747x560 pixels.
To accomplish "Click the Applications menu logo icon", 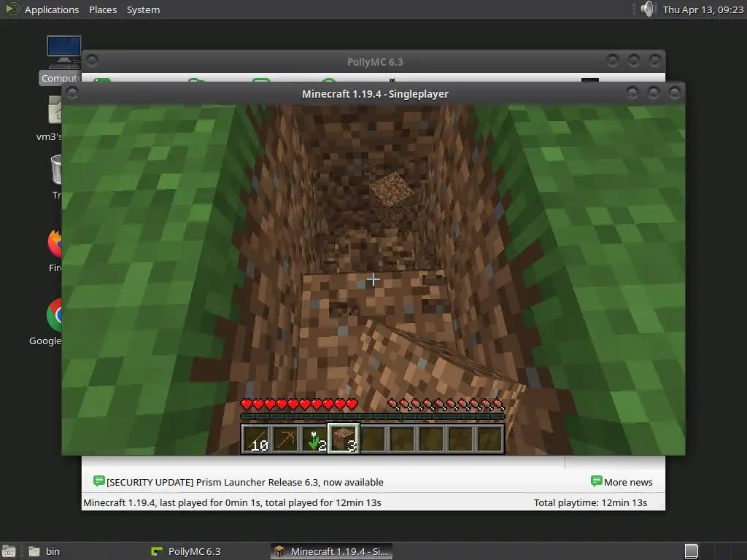I will 12,9.
